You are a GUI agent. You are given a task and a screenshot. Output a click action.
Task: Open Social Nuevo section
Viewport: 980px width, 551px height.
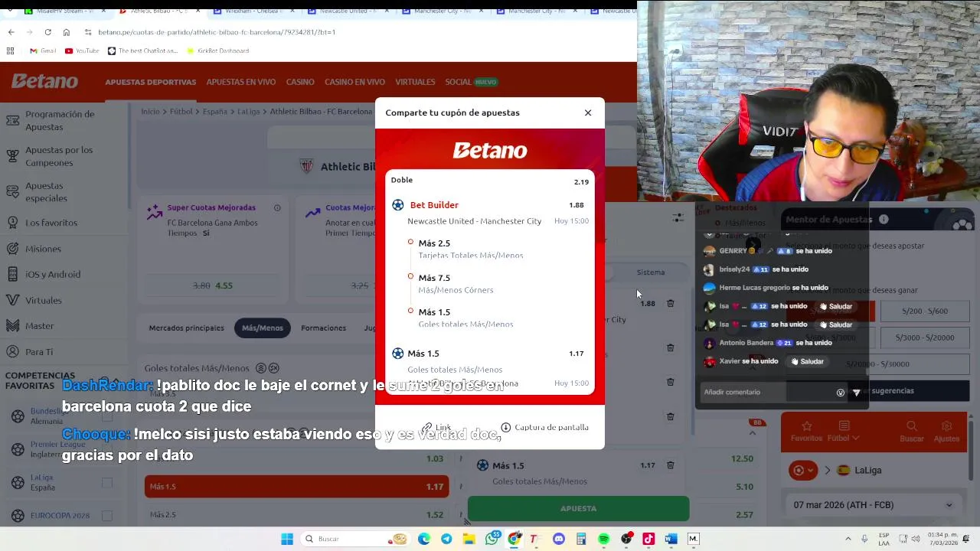pos(471,82)
